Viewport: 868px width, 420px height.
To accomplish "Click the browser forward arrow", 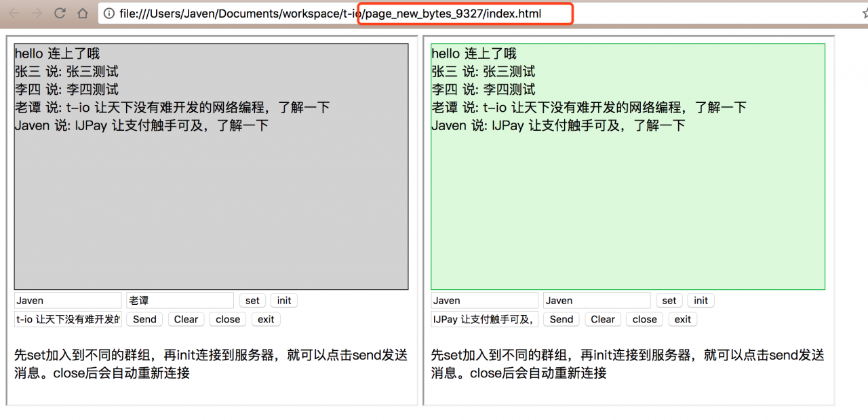I will point(37,14).
